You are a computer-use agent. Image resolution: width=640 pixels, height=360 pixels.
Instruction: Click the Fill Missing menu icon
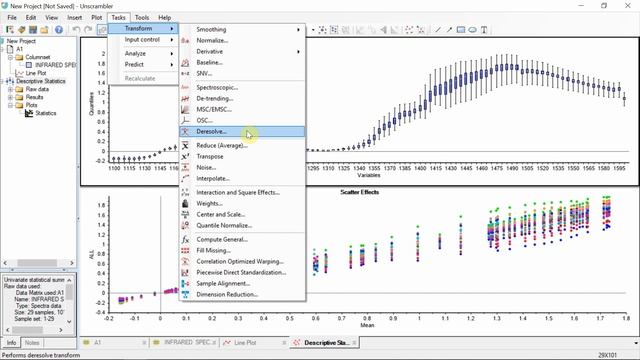tap(185, 250)
